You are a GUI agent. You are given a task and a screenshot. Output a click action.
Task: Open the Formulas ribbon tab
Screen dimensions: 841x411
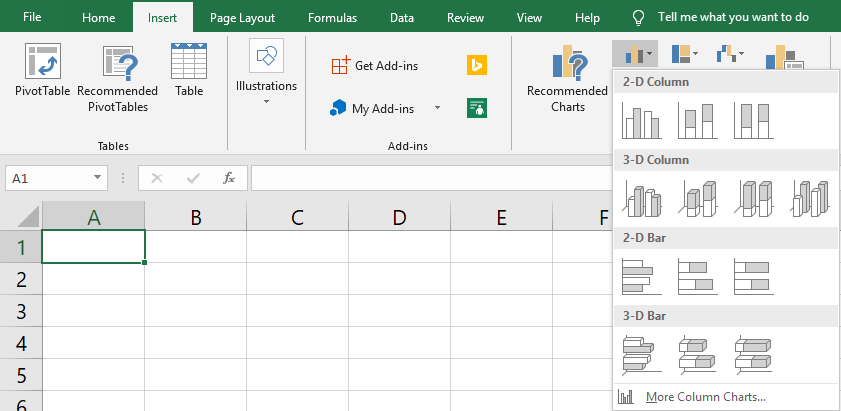tap(332, 18)
